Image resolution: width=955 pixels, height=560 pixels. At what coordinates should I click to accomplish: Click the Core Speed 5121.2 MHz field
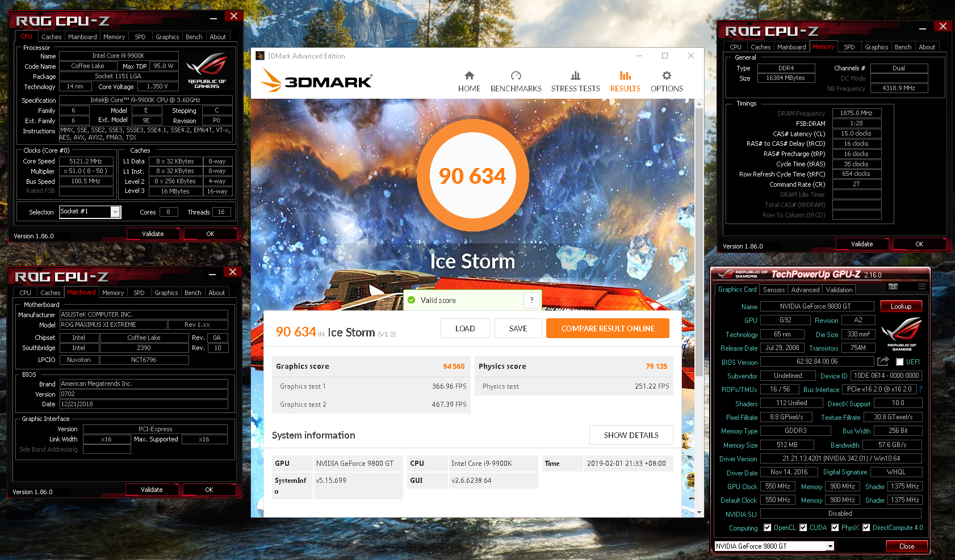[86, 161]
